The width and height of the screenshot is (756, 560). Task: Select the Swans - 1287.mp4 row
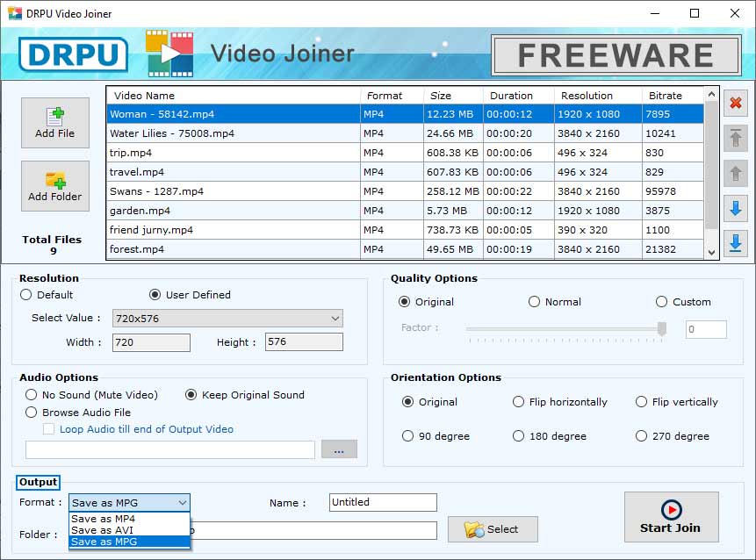pos(405,191)
